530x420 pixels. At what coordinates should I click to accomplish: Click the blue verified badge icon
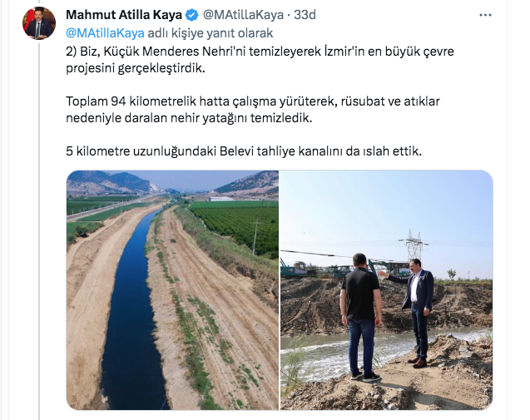[192, 15]
